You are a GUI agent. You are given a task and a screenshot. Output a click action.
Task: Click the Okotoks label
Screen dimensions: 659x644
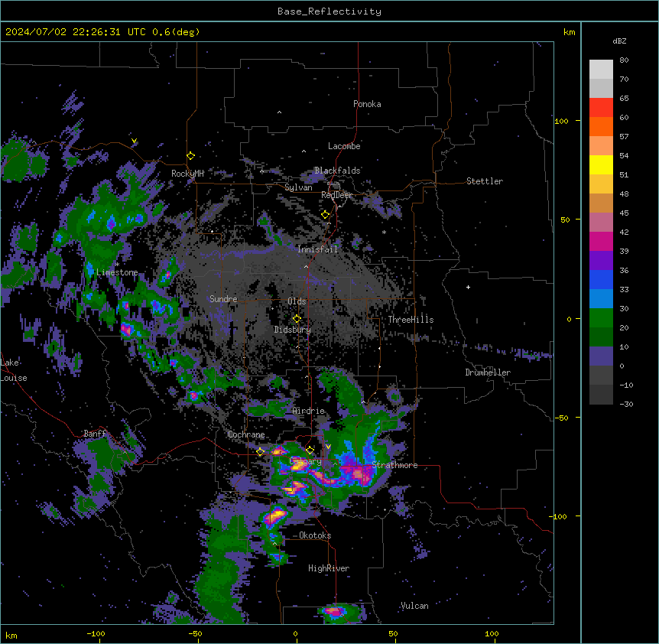click(315, 535)
